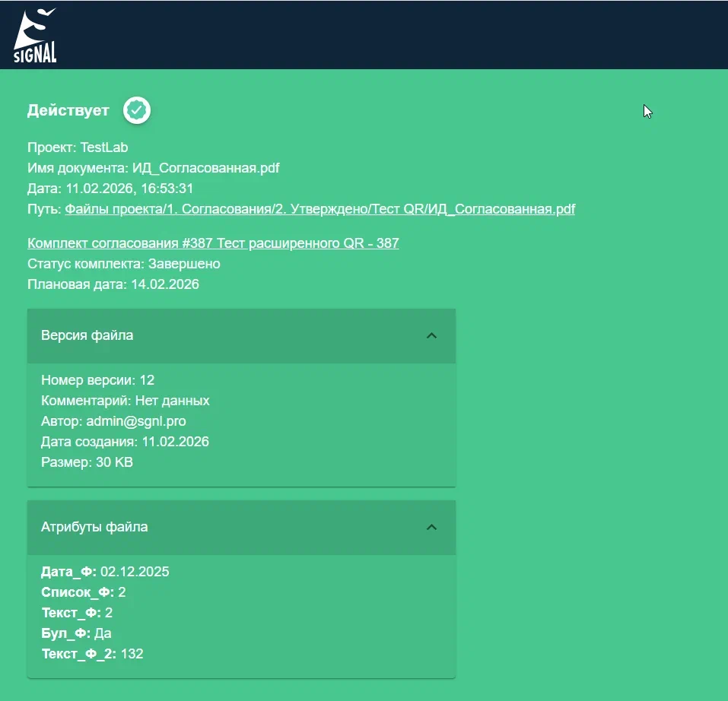Collapse the Версия файла section chevron
Viewport: 728px width, 701px height.
point(431,335)
